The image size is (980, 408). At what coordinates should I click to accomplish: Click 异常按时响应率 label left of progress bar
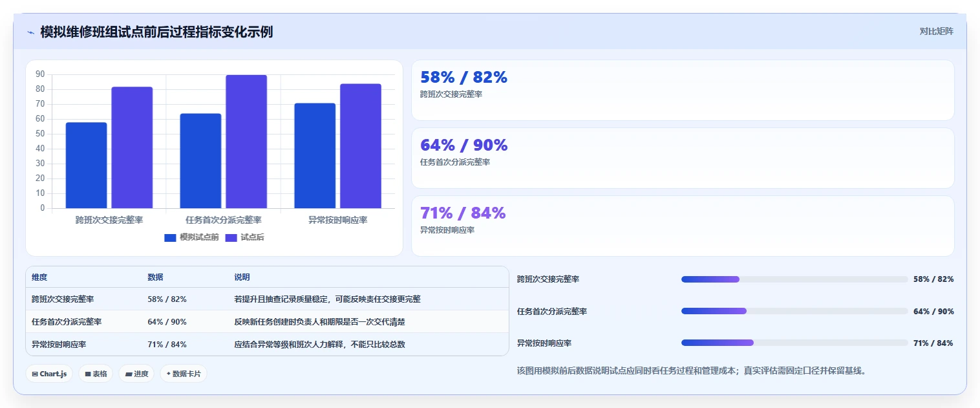544,343
